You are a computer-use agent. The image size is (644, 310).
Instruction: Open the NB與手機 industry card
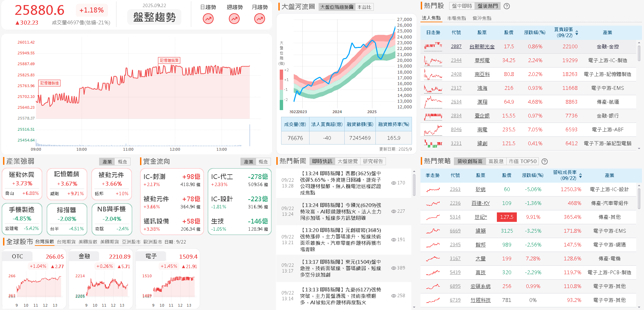(111, 219)
